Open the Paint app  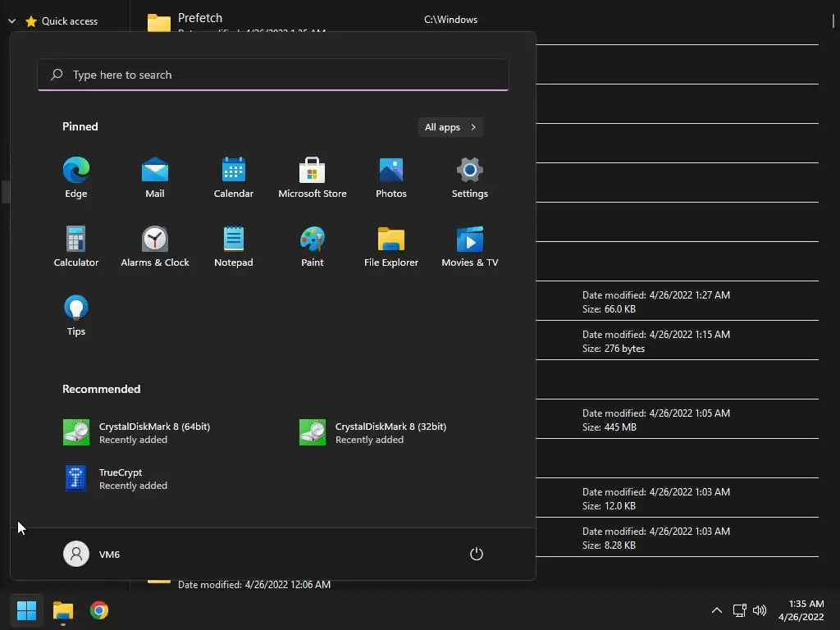pos(313,246)
